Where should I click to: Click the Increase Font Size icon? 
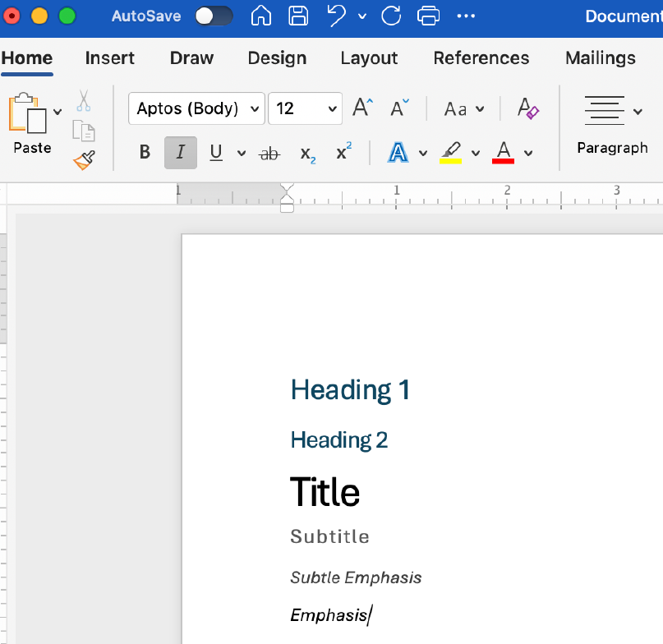361,108
